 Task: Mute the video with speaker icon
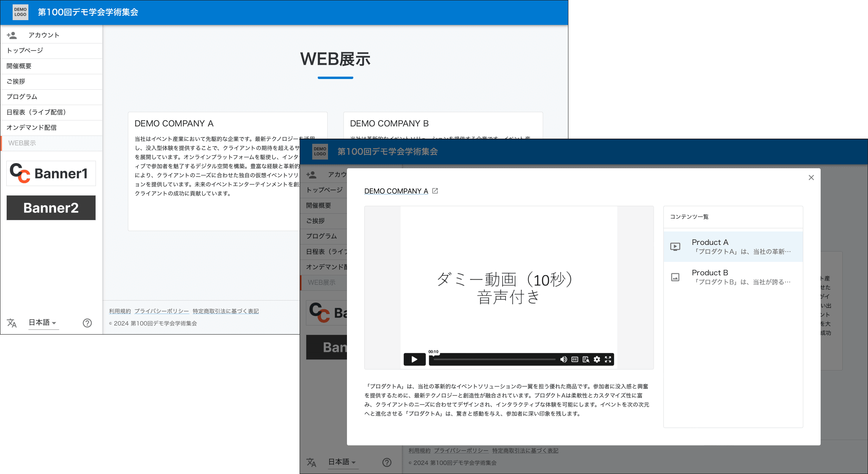click(564, 359)
